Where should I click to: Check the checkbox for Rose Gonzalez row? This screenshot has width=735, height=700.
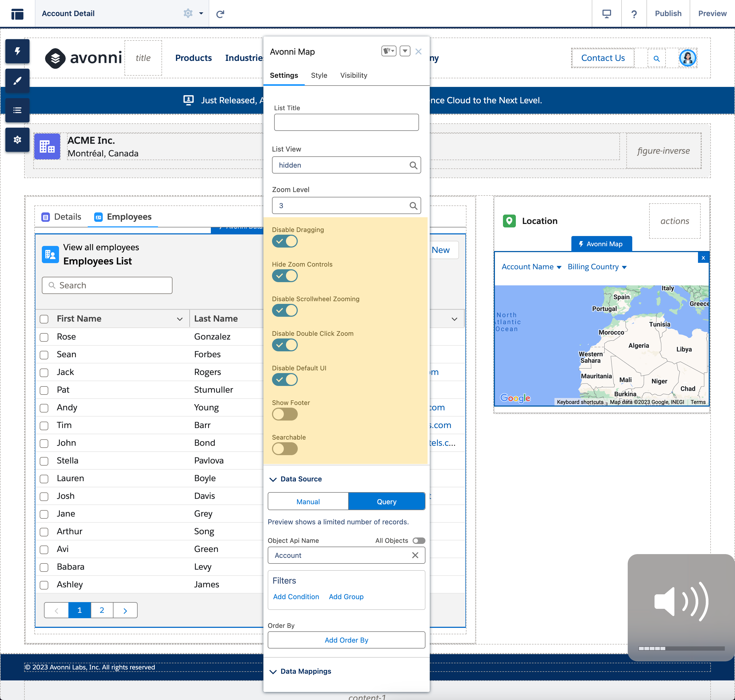44,337
